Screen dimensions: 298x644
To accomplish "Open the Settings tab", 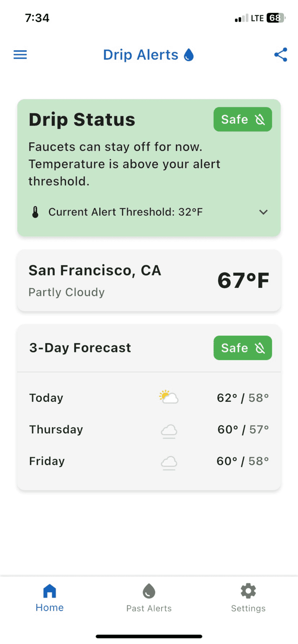I will tap(248, 598).
